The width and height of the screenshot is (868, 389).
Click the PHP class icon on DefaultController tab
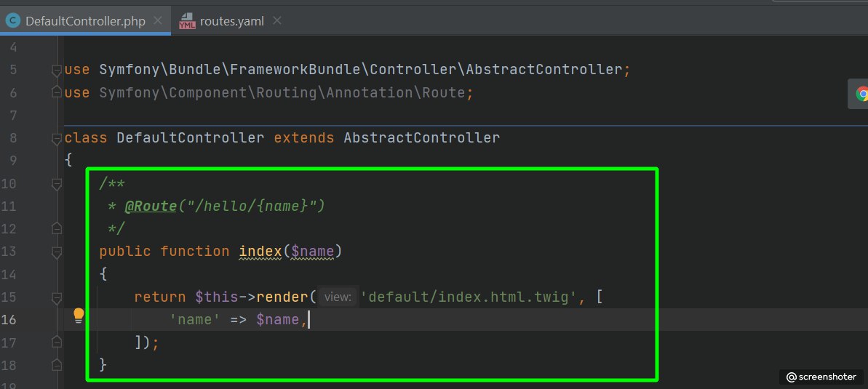coord(12,20)
